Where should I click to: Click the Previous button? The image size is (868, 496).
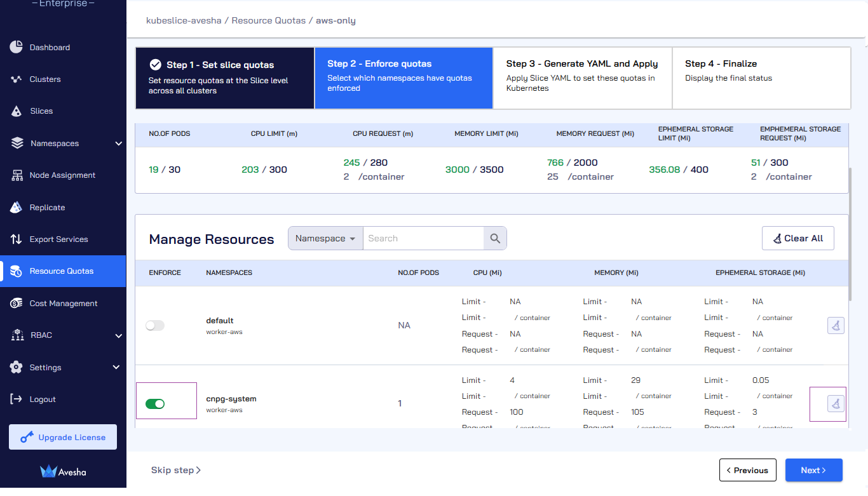click(748, 470)
